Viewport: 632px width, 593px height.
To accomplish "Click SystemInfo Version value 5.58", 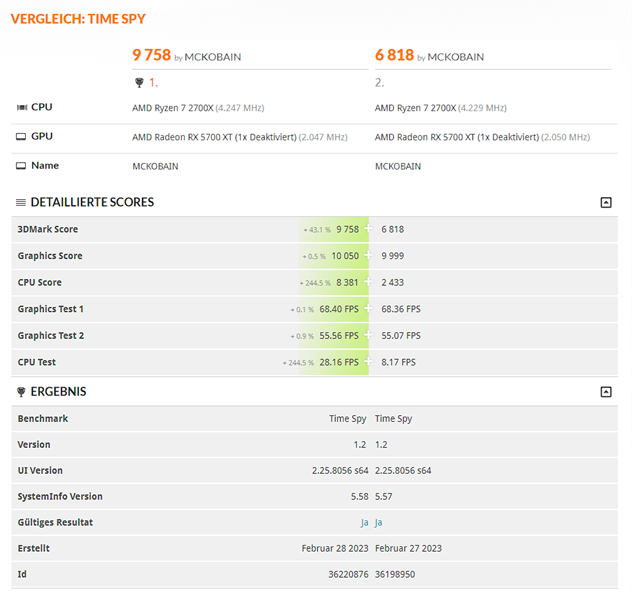I will [x=360, y=496].
